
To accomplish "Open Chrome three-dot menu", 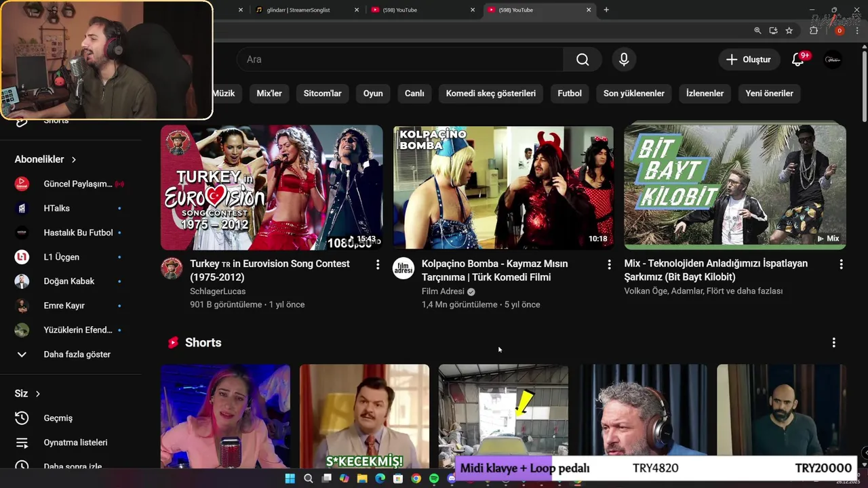I will 857,30.
